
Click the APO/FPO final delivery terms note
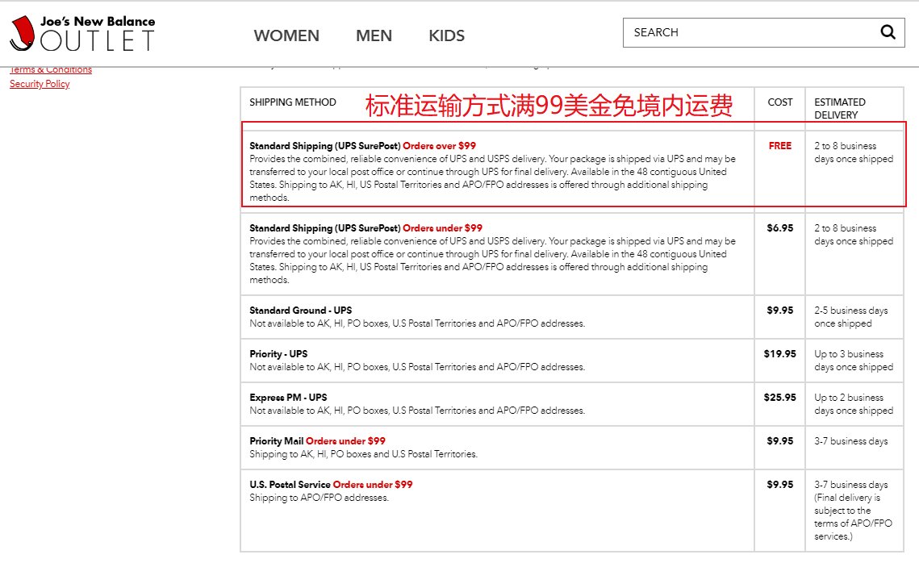tap(853, 517)
